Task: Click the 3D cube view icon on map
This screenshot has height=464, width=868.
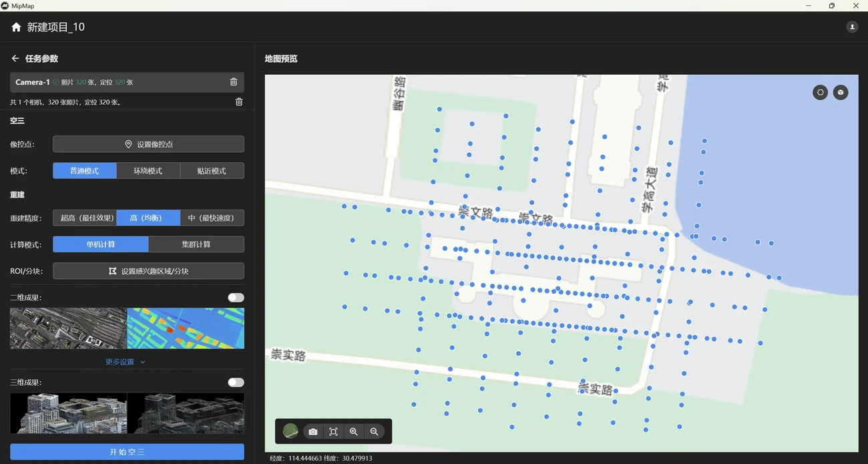Action: coord(841,93)
